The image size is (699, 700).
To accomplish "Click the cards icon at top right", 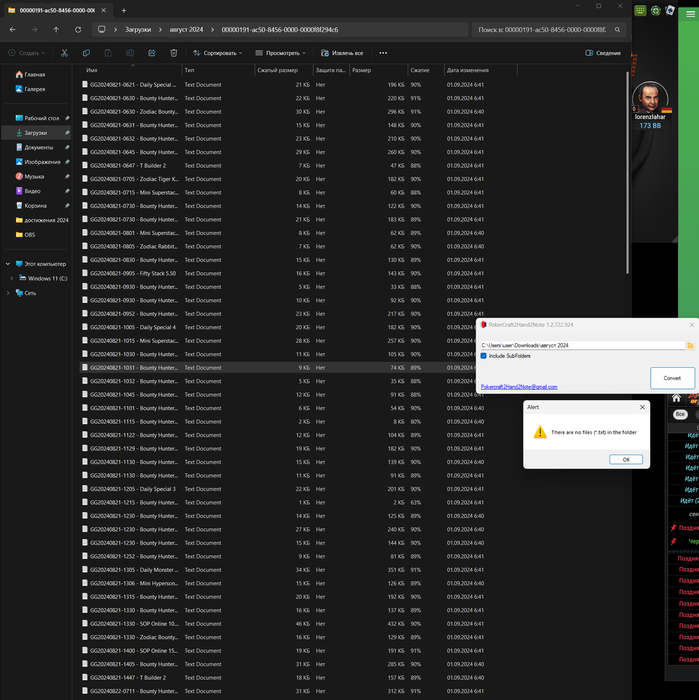I will (x=670, y=10).
